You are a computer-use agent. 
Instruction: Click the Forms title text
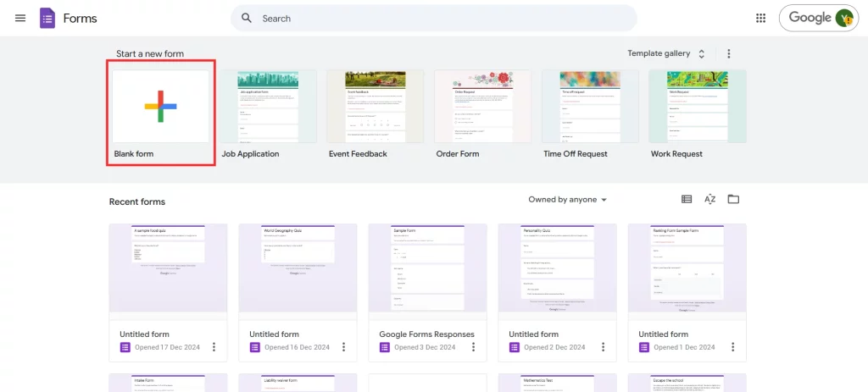81,19
